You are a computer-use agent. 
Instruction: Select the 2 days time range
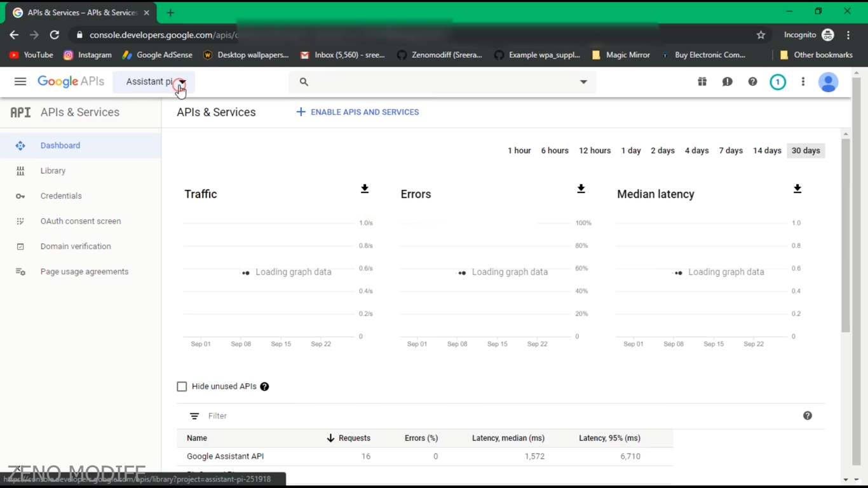pyautogui.click(x=663, y=151)
